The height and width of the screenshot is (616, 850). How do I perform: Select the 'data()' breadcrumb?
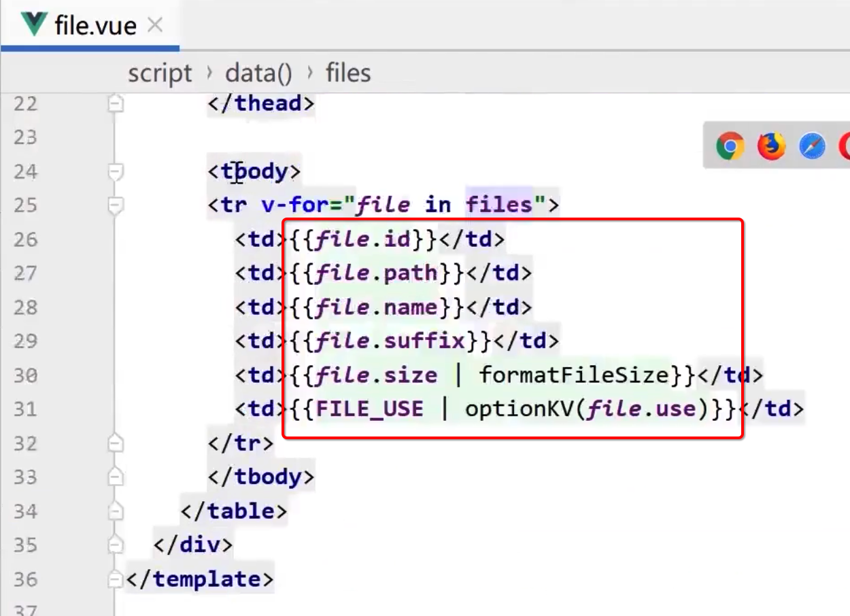[259, 73]
